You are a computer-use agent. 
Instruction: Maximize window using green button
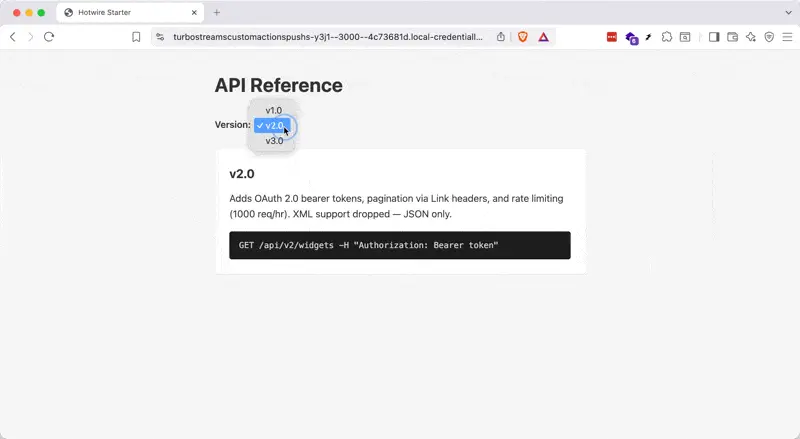point(41,12)
